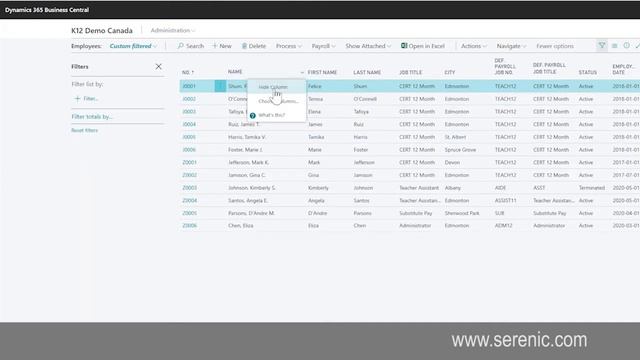Choose Hide Column from the context menu
640x360 pixels.
[273, 87]
